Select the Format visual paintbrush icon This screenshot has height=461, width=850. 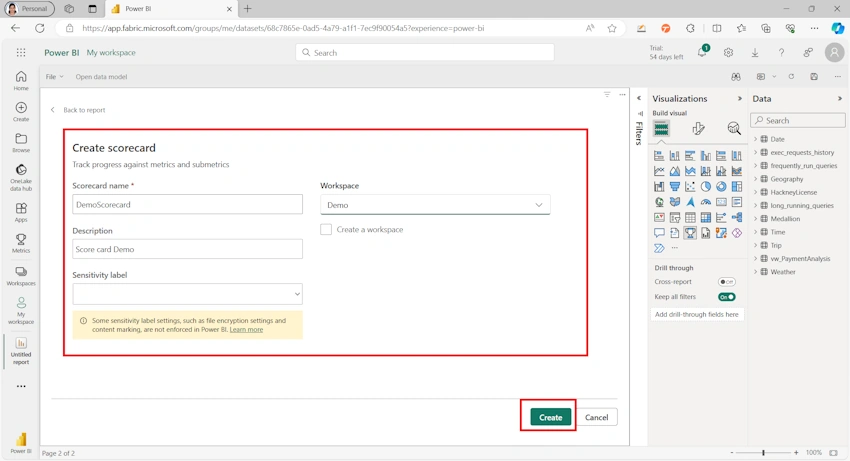[x=698, y=128]
